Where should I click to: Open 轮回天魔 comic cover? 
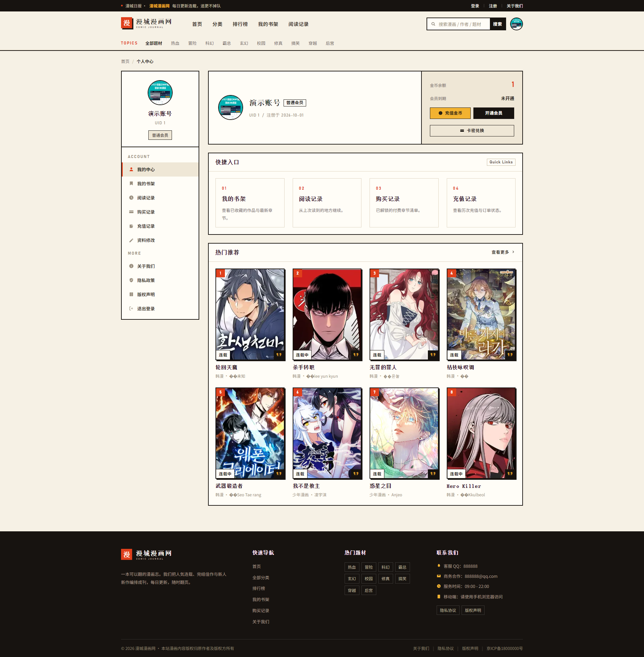(250, 314)
